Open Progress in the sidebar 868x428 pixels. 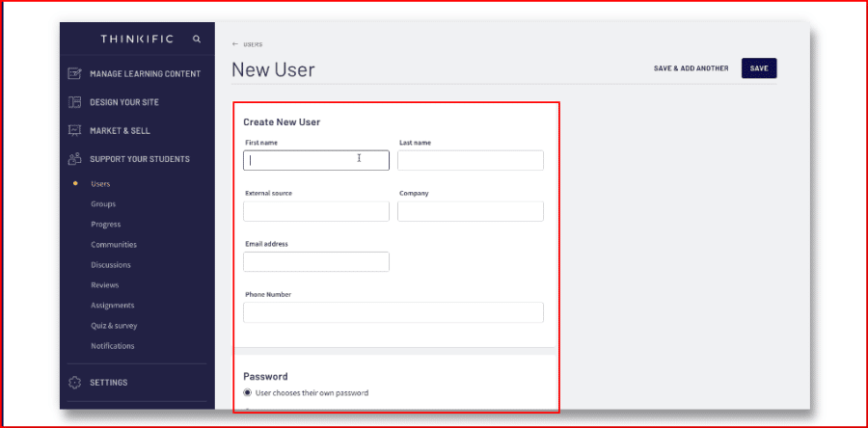106,224
